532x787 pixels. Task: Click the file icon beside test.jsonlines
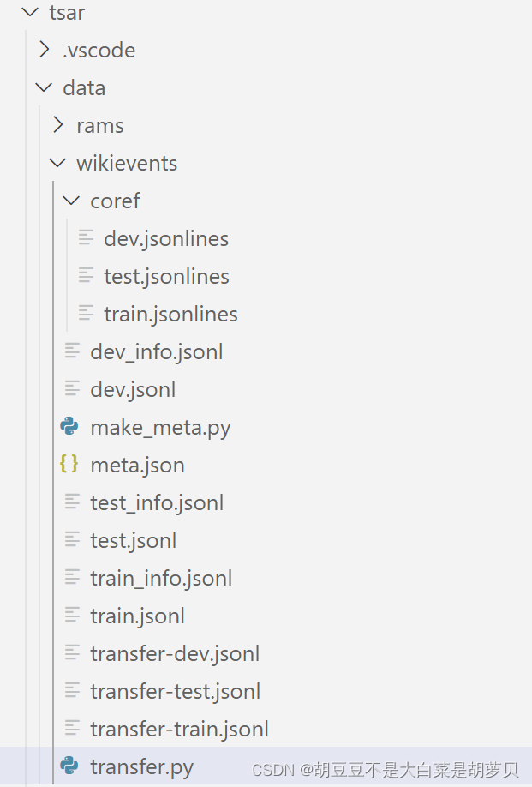(x=86, y=276)
